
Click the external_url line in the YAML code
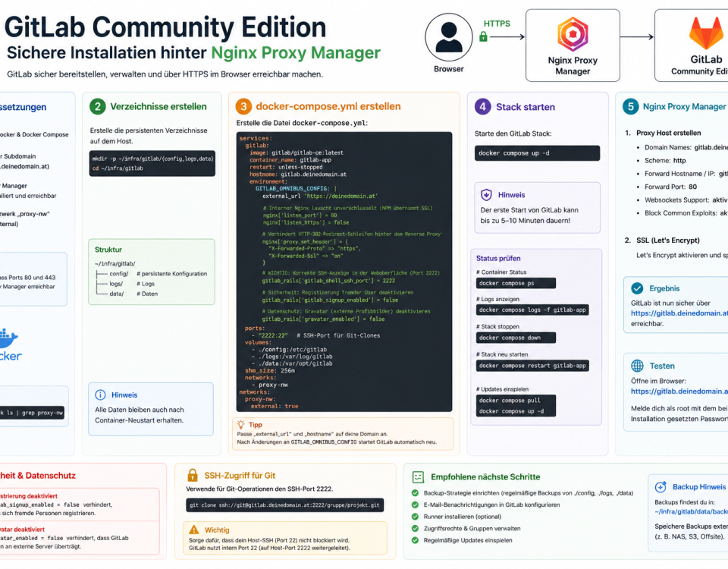click(x=320, y=196)
